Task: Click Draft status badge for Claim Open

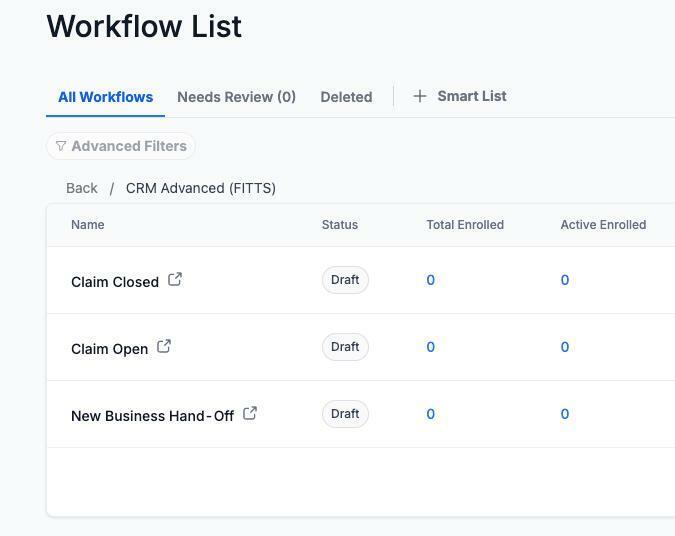Action: coord(345,347)
